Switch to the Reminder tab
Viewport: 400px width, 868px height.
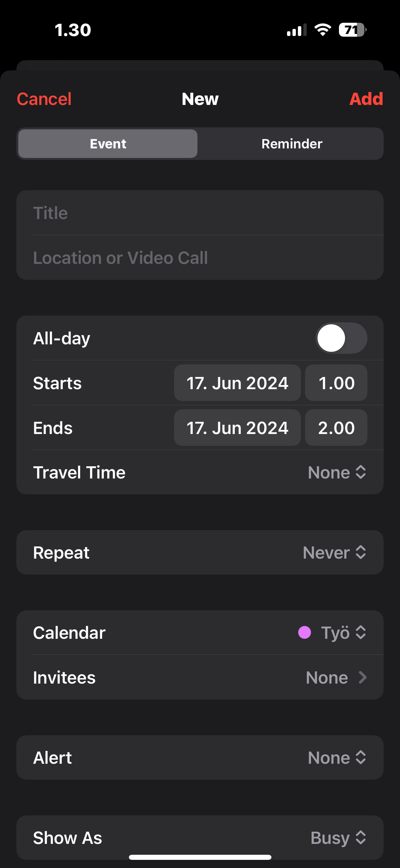click(x=291, y=144)
